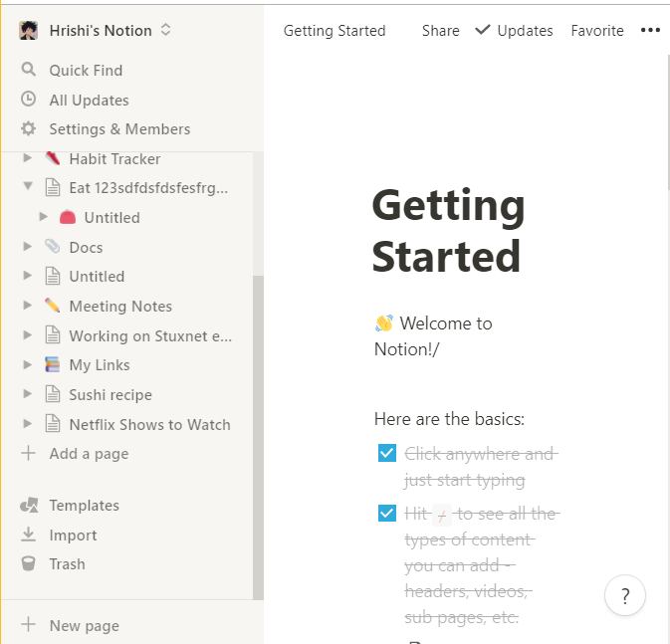Click the 'Here are the basics:' text
This screenshot has width=670, height=644.
449,419
